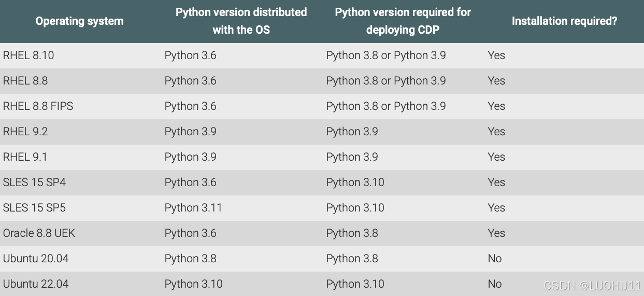This screenshot has width=644, height=296.
Task: Select 'Python 3.10' in SLES 15 SP5 row
Action: click(355, 208)
